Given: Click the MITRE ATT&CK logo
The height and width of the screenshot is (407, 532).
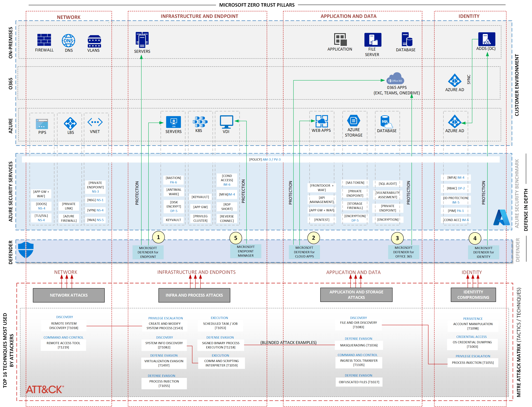Looking at the screenshot, I should (45, 390).
